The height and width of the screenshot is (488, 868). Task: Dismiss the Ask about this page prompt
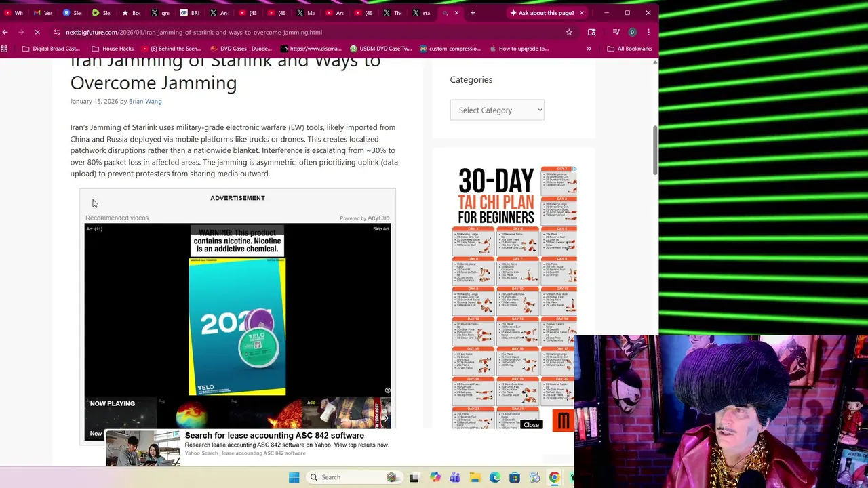point(581,13)
